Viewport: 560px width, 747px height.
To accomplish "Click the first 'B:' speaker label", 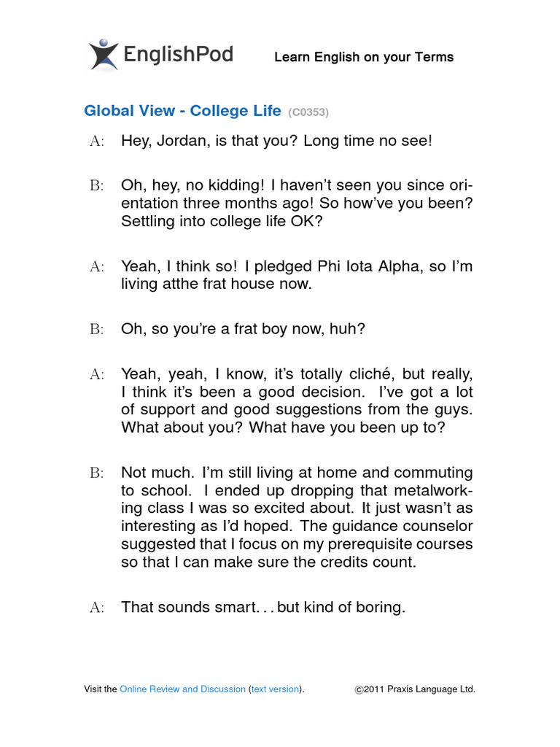I will coord(97,185).
